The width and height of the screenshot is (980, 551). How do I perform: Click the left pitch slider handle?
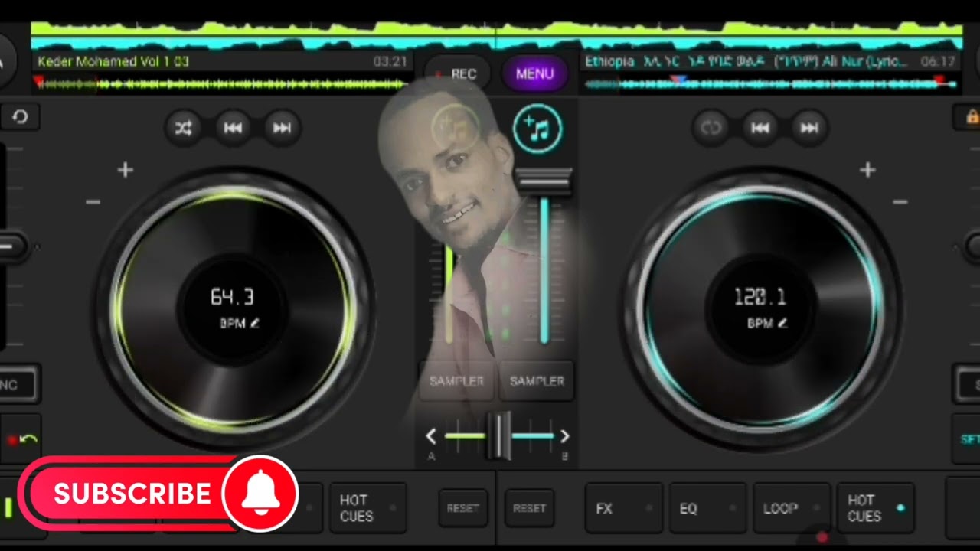(12, 246)
